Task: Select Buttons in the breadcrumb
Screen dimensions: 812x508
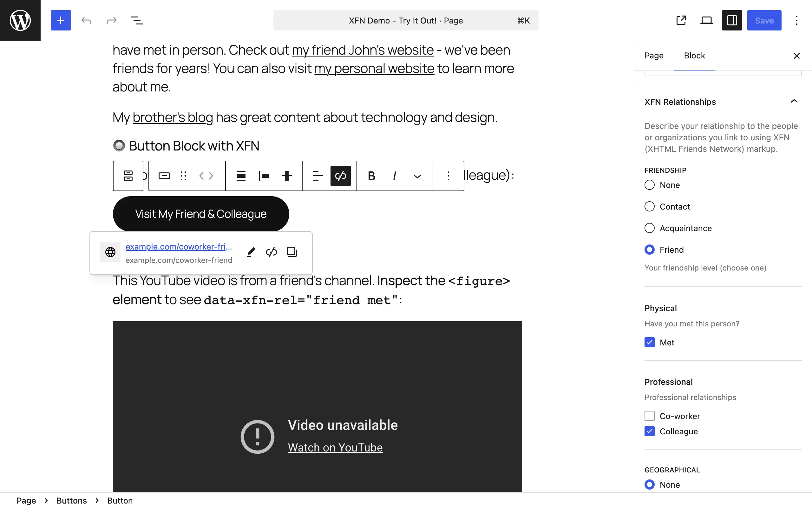Action: point(71,501)
